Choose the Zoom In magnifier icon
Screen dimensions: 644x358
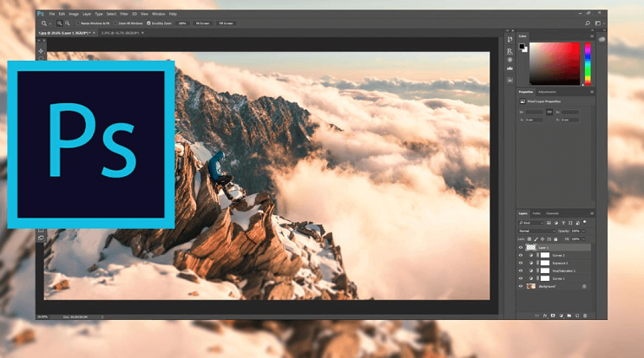click(x=60, y=23)
